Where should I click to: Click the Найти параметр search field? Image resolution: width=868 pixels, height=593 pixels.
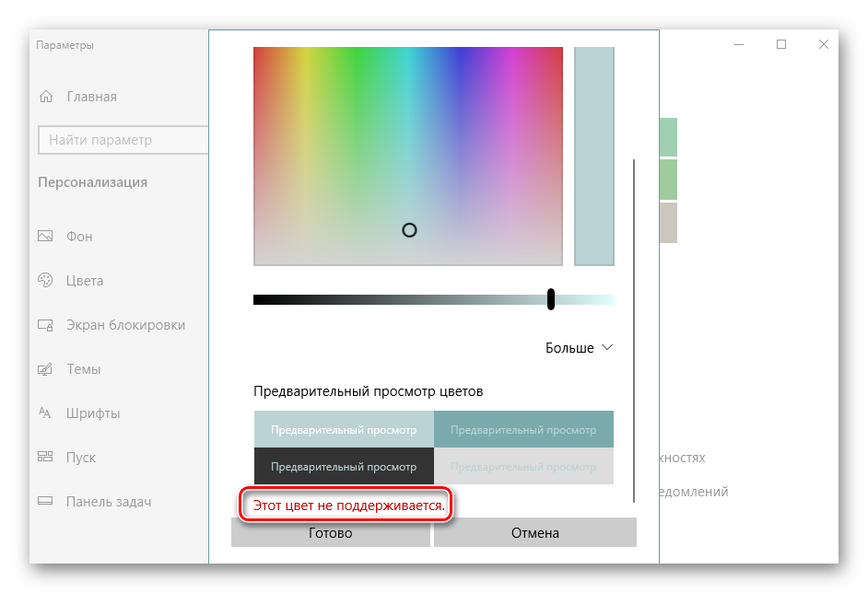(123, 140)
